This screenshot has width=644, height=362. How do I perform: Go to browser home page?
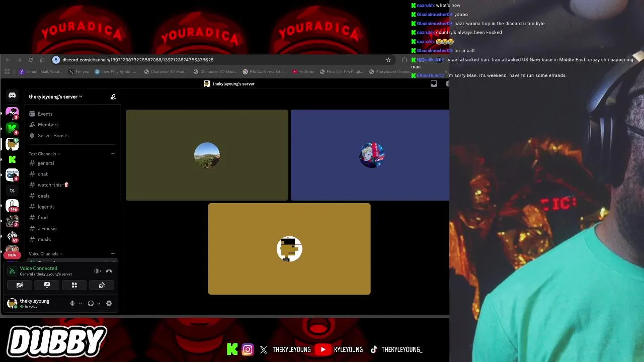[42, 60]
